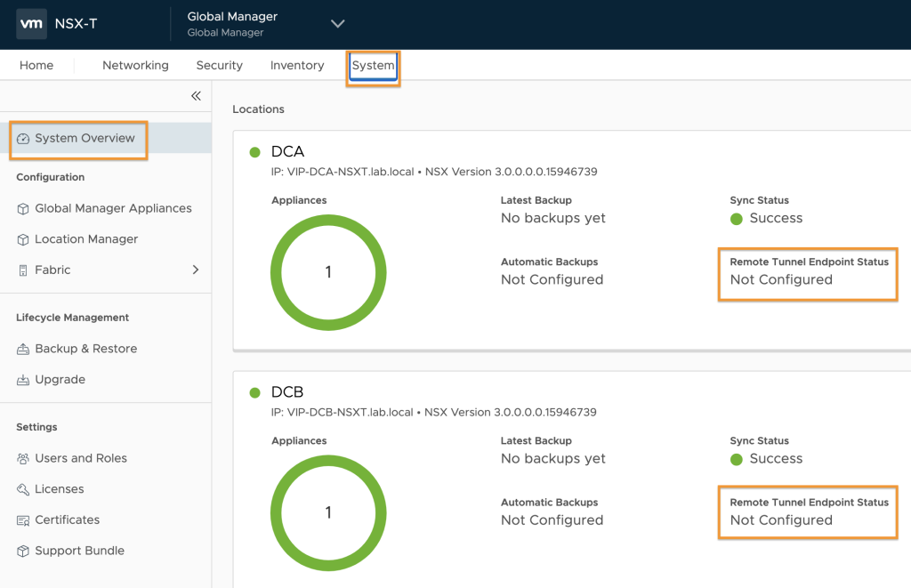This screenshot has width=911, height=588.
Task: Click DCA Remote Tunnel Endpoint Status Not Configured
Action: pyautogui.click(x=781, y=279)
